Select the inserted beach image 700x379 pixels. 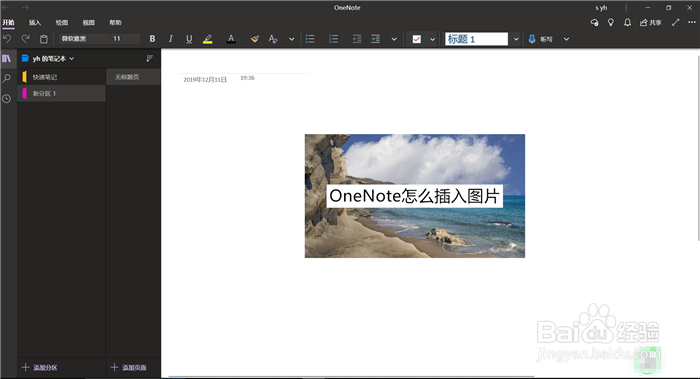415,196
